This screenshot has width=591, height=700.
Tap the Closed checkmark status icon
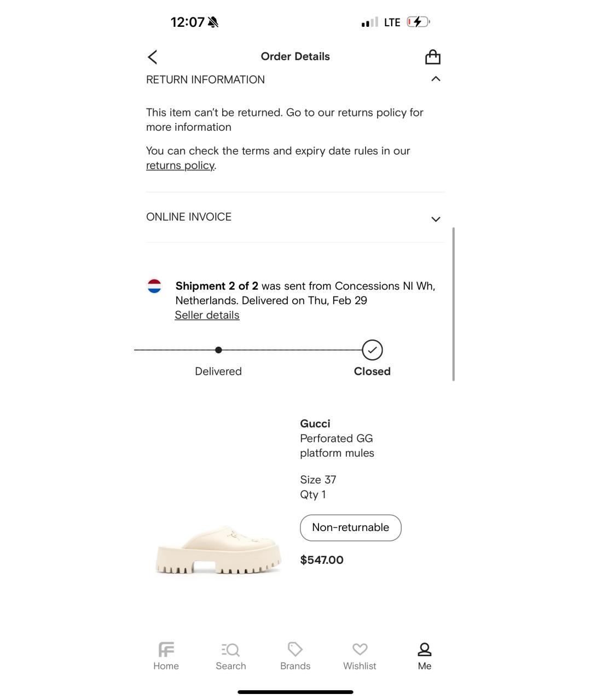(x=372, y=350)
